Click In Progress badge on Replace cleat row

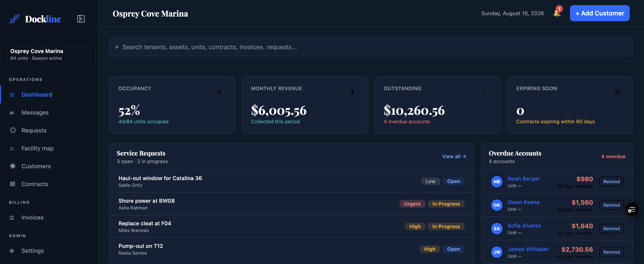tap(446, 226)
